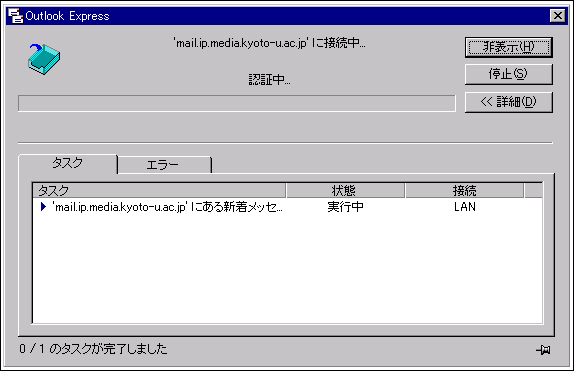Screen dimensions: 574x371
Task: Click the 接続 column header
Action: pyautogui.click(x=465, y=190)
